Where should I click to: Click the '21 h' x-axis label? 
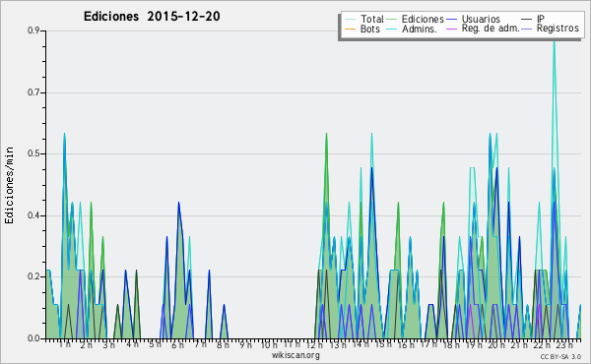pyautogui.click(x=519, y=345)
